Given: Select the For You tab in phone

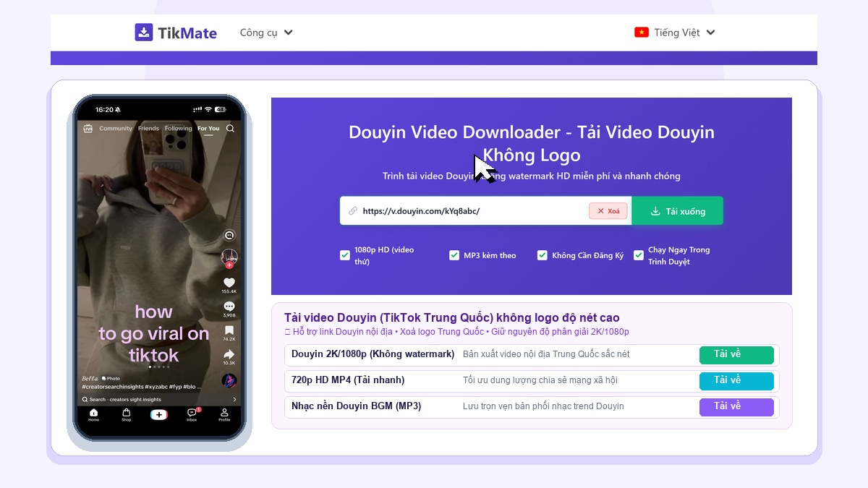Looking at the screenshot, I should (x=208, y=129).
